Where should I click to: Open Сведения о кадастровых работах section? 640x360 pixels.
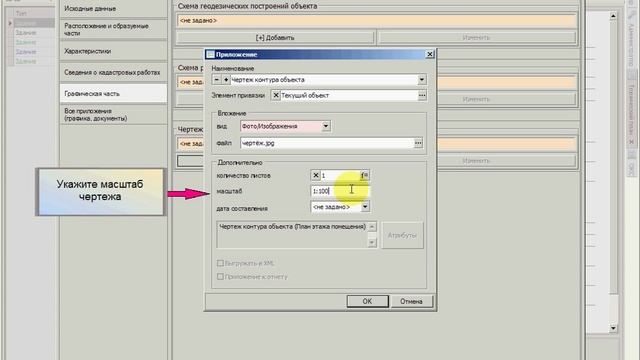pos(113,72)
